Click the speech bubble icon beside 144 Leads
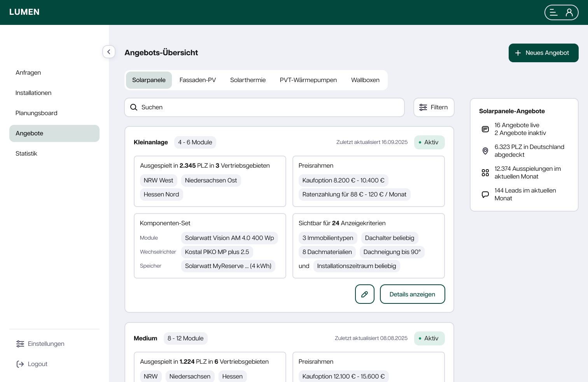Image resolution: width=588 pixels, height=382 pixels. click(x=485, y=195)
